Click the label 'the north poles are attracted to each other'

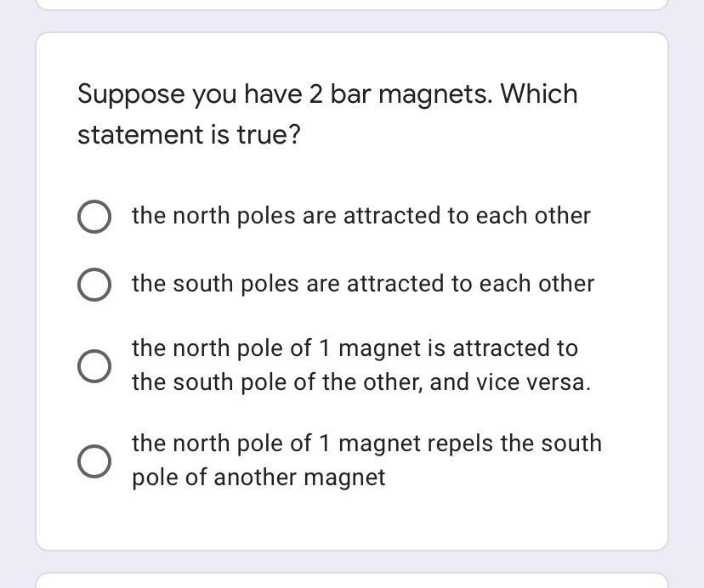click(x=361, y=216)
